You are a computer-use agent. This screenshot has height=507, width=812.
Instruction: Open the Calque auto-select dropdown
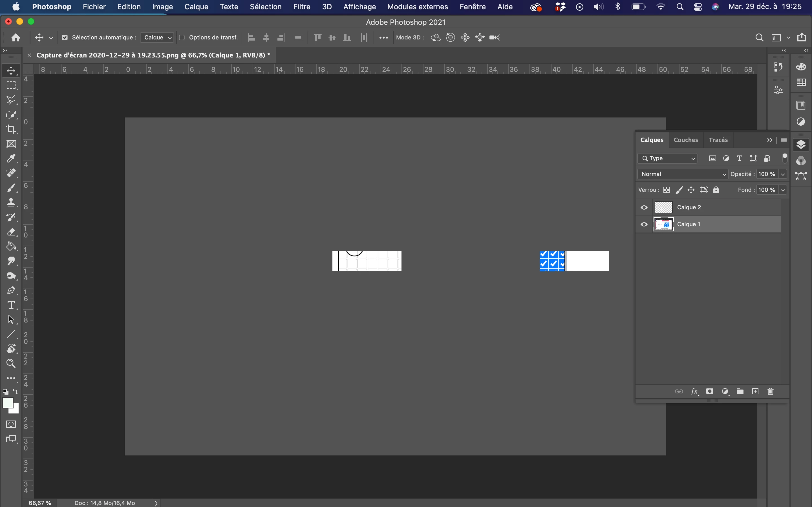157,37
